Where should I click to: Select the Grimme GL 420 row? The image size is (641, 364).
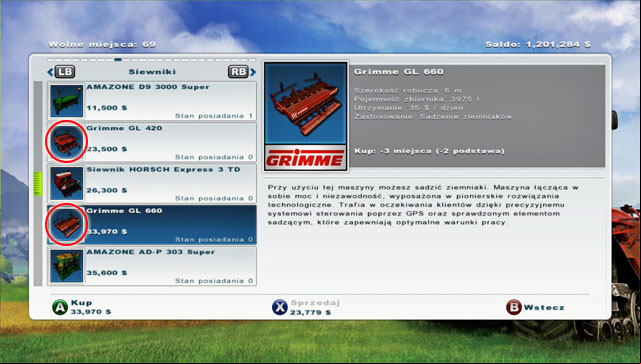[x=152, y=142]
